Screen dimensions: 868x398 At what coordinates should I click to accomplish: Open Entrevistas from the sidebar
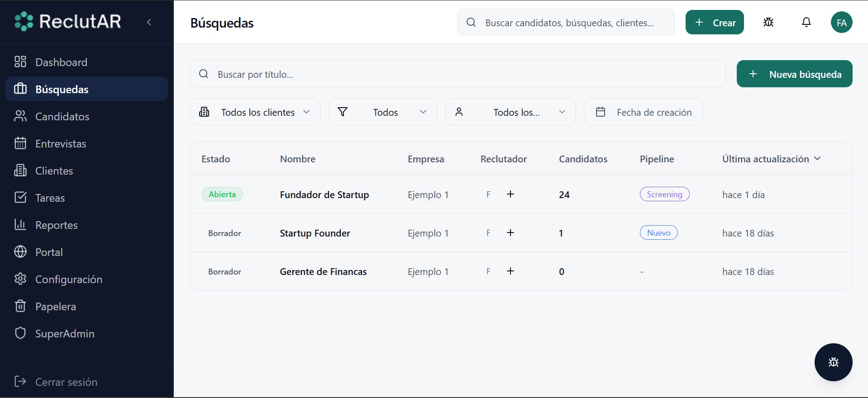61,144
